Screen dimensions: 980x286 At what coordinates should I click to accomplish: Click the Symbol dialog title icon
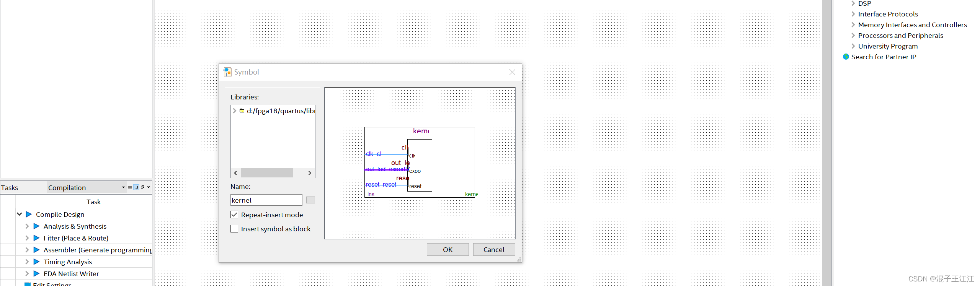(x=227, y=72)
